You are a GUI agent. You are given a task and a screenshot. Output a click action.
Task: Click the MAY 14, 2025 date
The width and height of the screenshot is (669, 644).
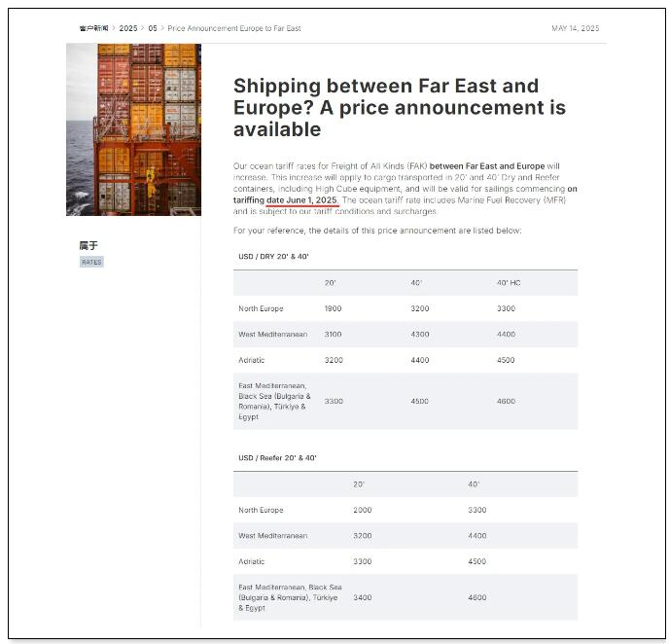click(575, 28)
